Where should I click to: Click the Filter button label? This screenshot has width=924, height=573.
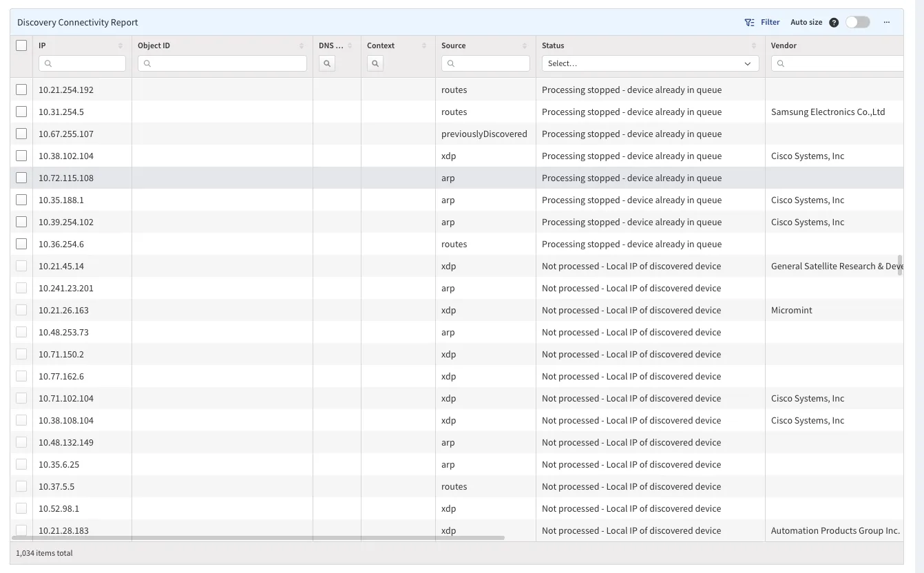(x=770, y=23)
